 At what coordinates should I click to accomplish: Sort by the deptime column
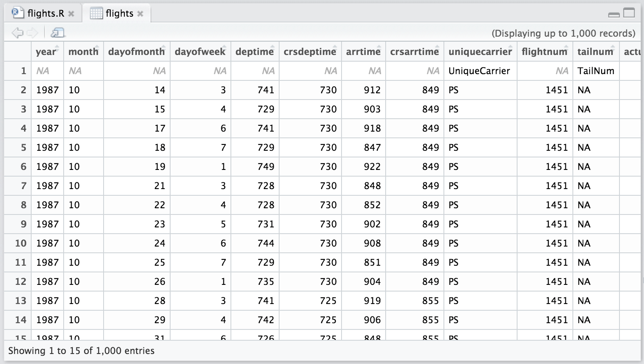[x=255, y=52]
